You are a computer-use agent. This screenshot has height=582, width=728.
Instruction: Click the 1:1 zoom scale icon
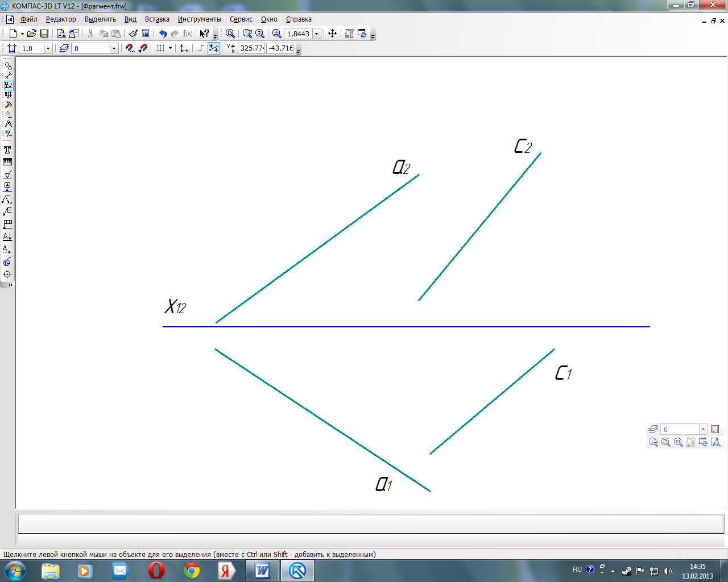(678, 442)
